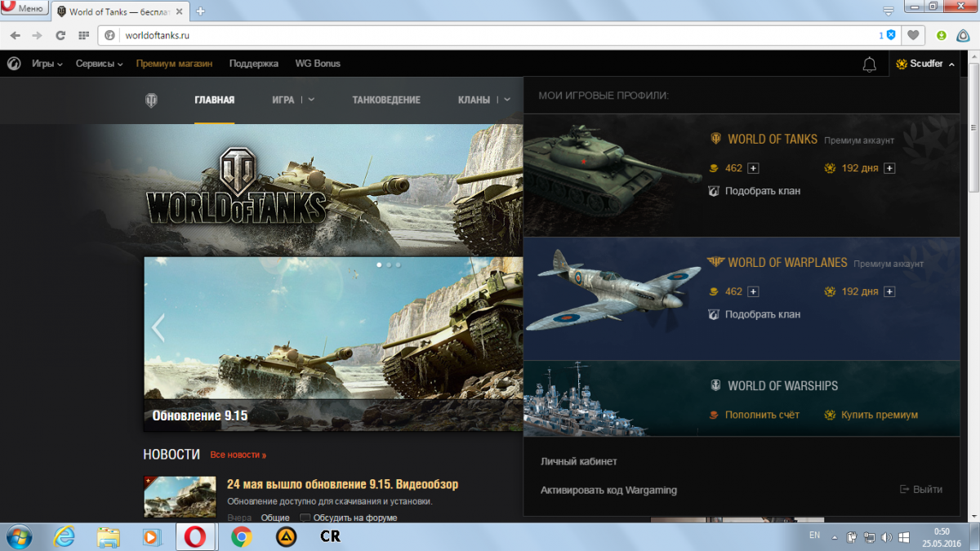Show the previous banner slide
The height and width of the screenshot is (551, 980).
pos(158,328)
